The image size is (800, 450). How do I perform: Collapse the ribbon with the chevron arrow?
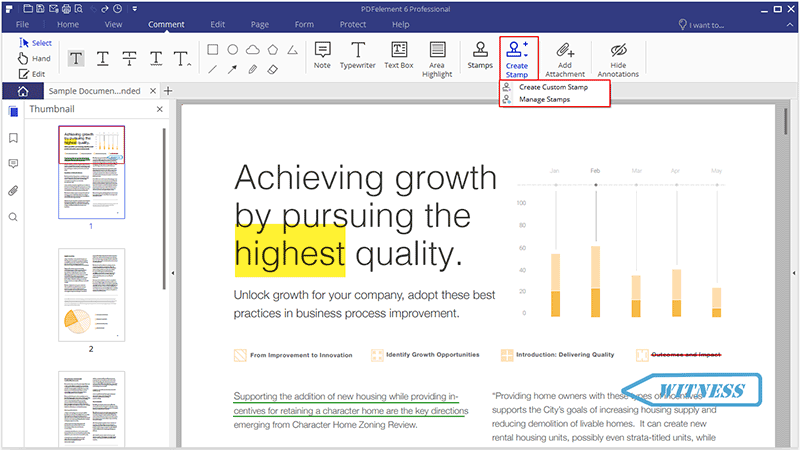790,24
